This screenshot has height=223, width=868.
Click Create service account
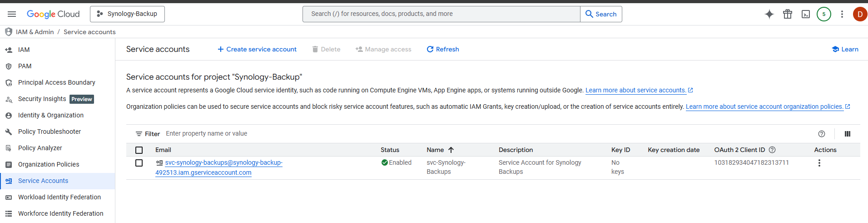tap(257, 49)
